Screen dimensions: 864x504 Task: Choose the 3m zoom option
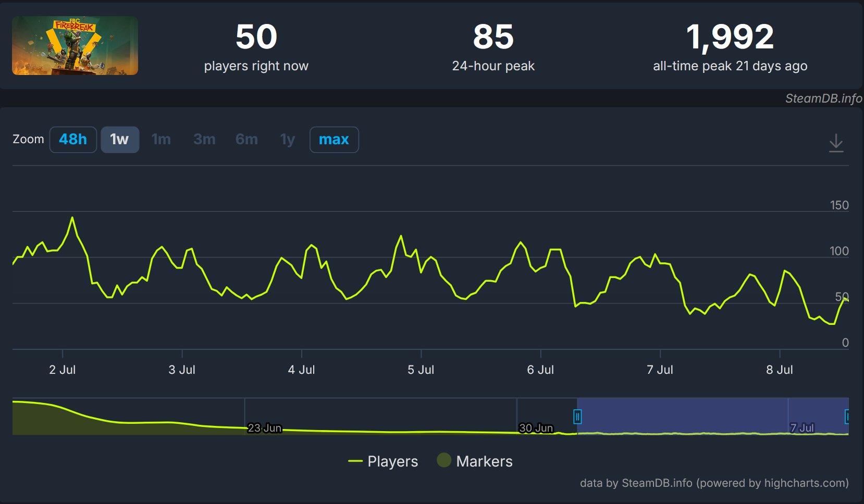(x=204, y=140)
